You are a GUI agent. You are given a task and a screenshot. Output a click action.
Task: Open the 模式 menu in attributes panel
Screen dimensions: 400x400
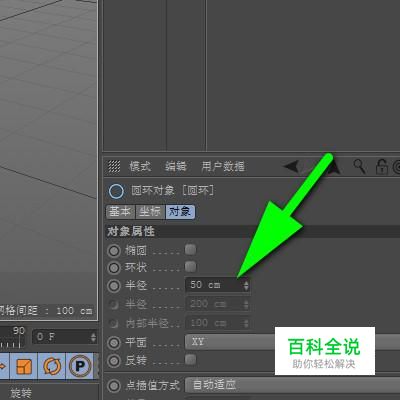[x=140, y=166]
